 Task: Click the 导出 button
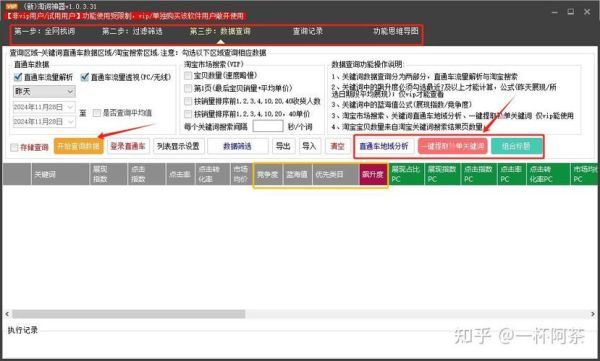(284, 146)
